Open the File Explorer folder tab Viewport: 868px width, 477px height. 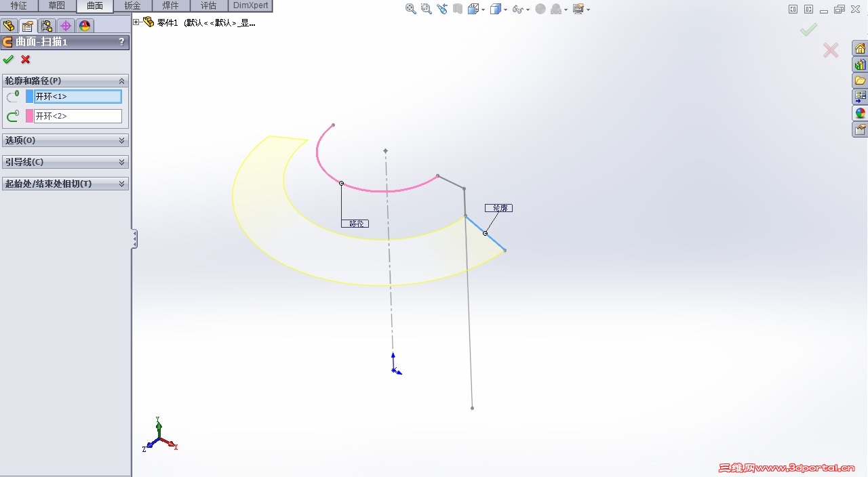pyautogui.click(x=860, y=81)
